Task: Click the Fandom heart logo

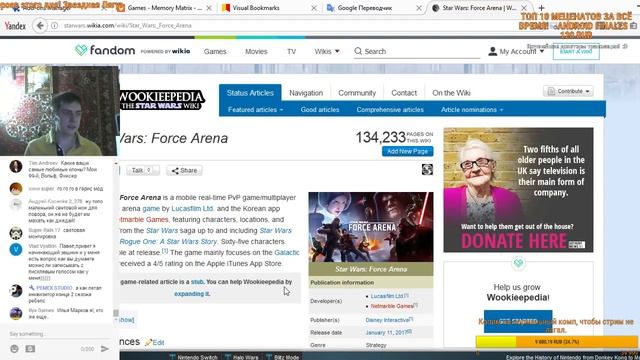Action: pos(81,50)
